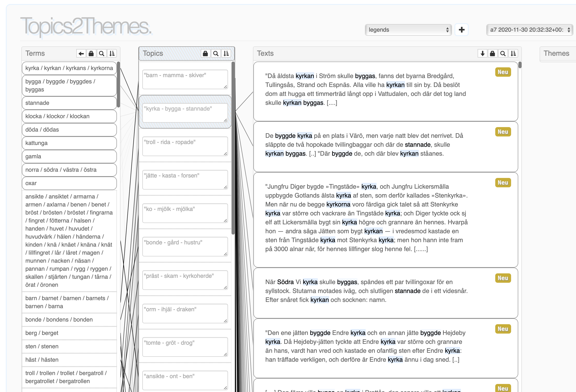576x392 pixels.
Task: Select the 'klocka / klockor / klockan' term
Action: (69, 116)
